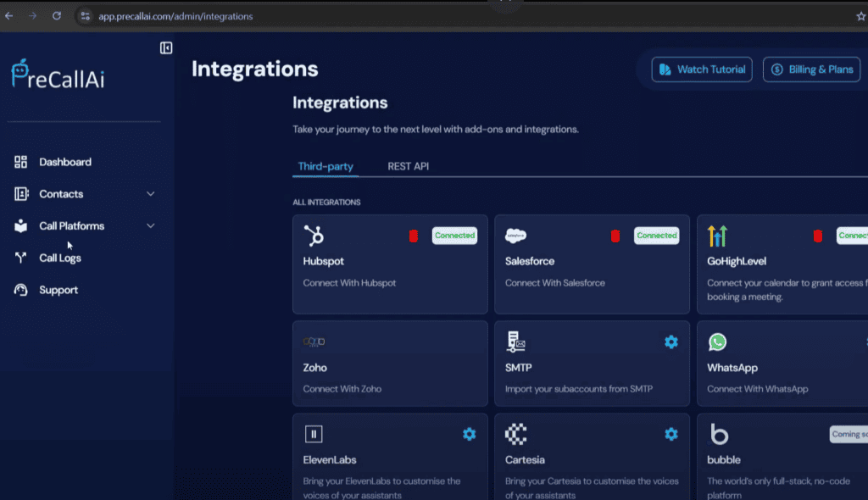The image size is (868, 500).
Task: Click the "Connect With Hubspot" text
Action: pyautogui.click(x=349, y=283)
